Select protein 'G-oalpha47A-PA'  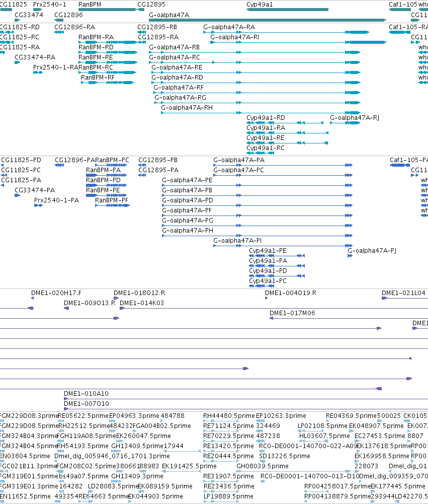coord(239,160)
